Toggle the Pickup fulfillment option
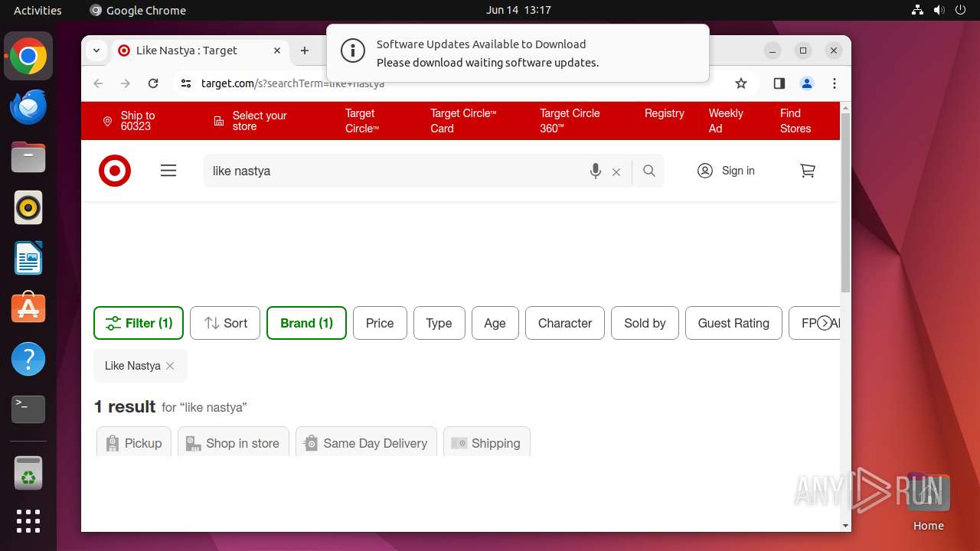980x551 pixels. pyautogui.click(x=134, y=442)
